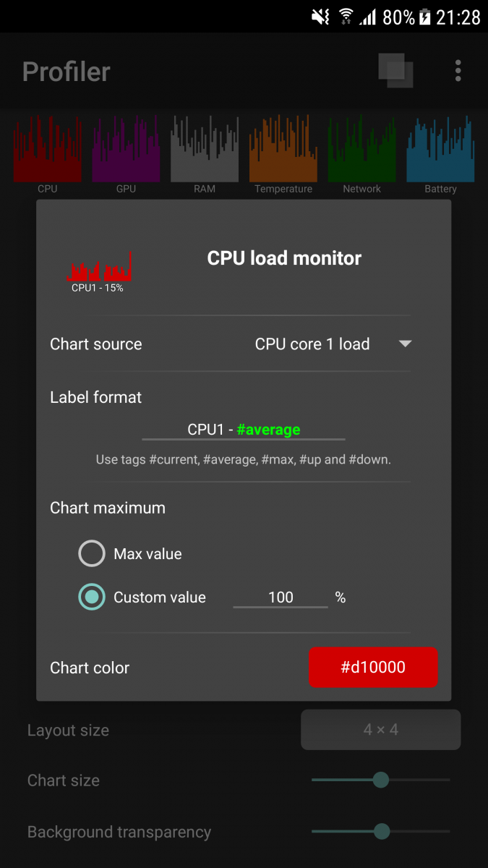This screenshot has width=488, height=868.
Task: Enable Custom value for chart maximum
Action: click(x=91, y=597)
